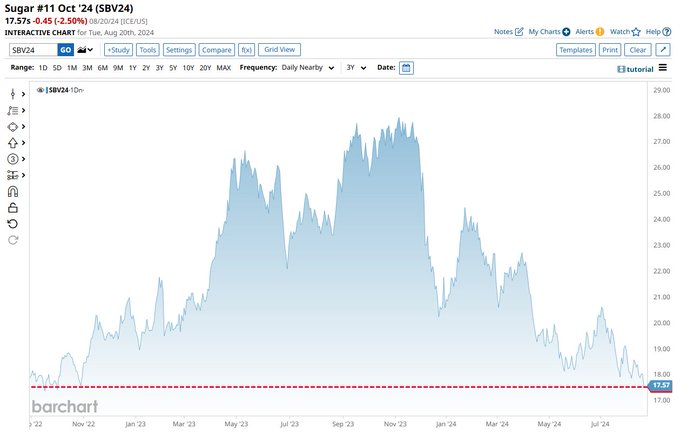Open the Date calendar picker icon
The width and height of the screenshot is (680, 436).
pos(406,68)
